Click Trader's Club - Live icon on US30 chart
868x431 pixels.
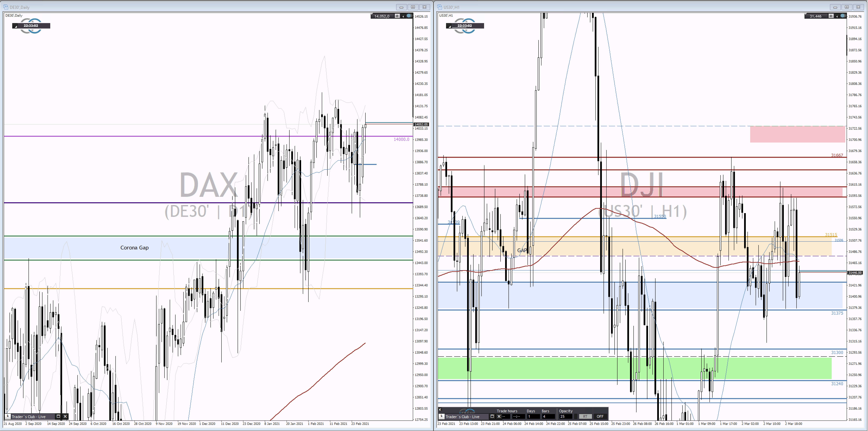pyautogui.click(x=442, y=417)
